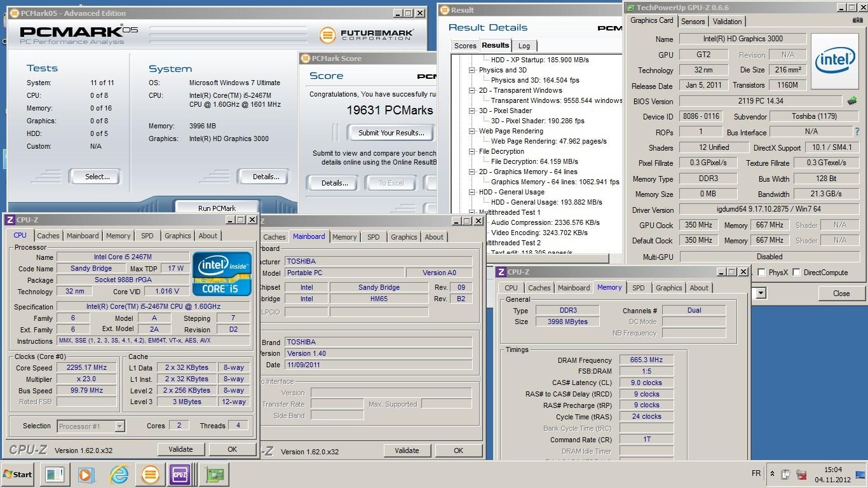Collapse the Physics and 3D tree node
The height and width of the screenshot is (488, 868).
(x=472, y=70)
